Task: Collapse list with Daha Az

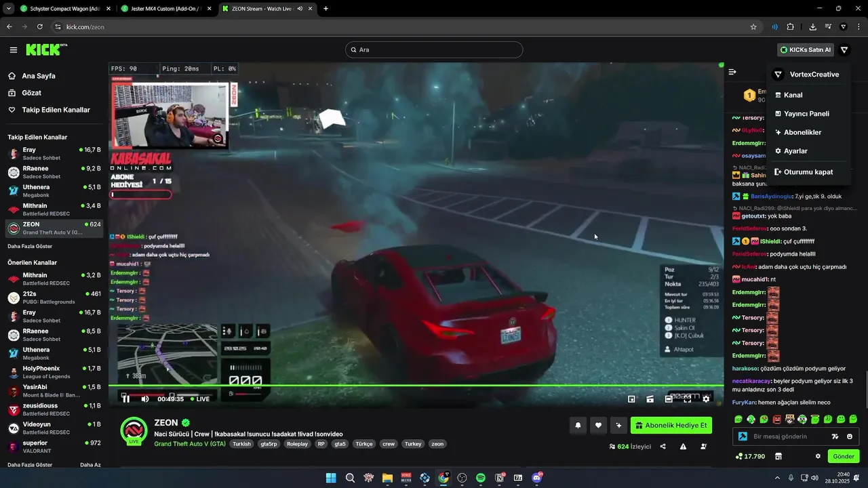Action: point(90,465)
